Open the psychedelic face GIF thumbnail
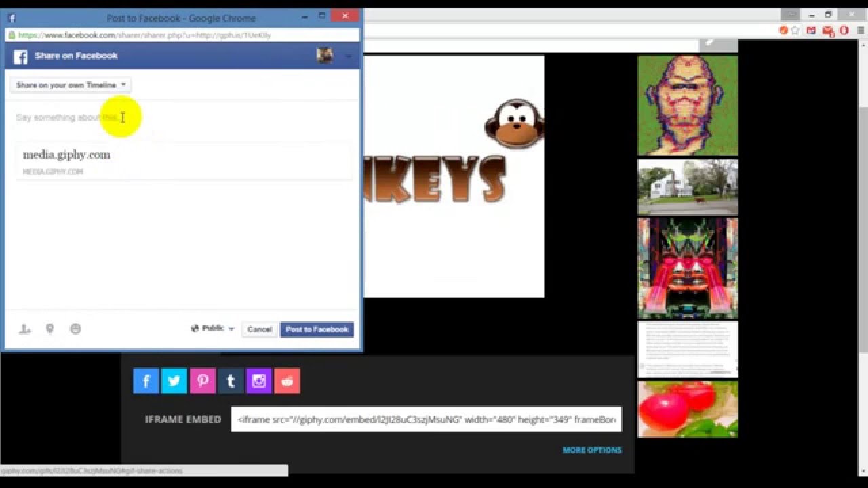Screen dimensions: 868x488 coord(688,105)
